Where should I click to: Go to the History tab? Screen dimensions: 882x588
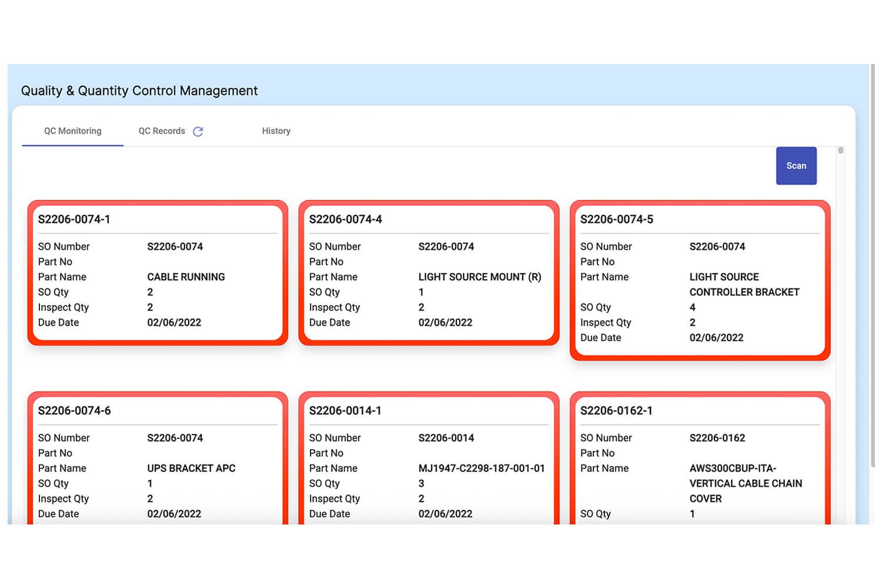[x=276, y=131]
